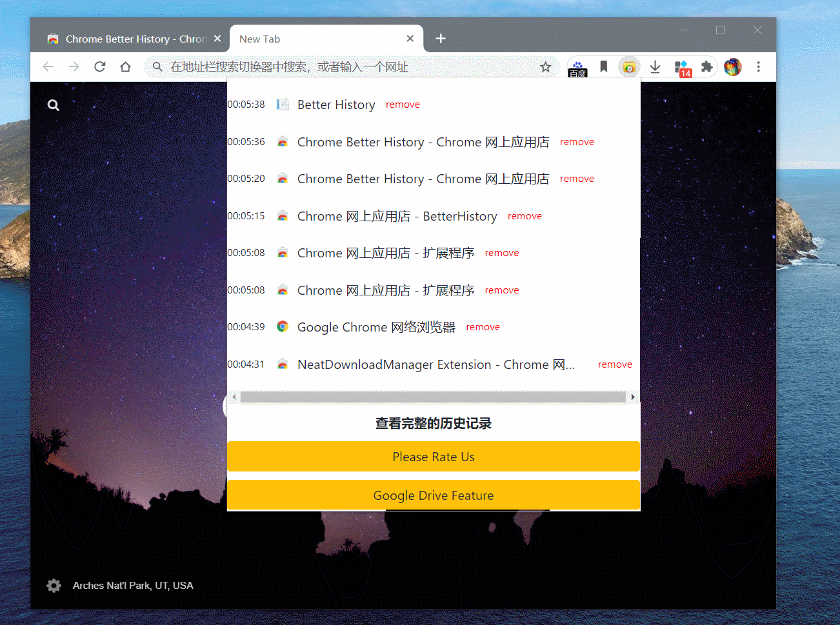Remove the 00:05:38 Better History entry
Viewport: 840px width, 625px height.
403,104
